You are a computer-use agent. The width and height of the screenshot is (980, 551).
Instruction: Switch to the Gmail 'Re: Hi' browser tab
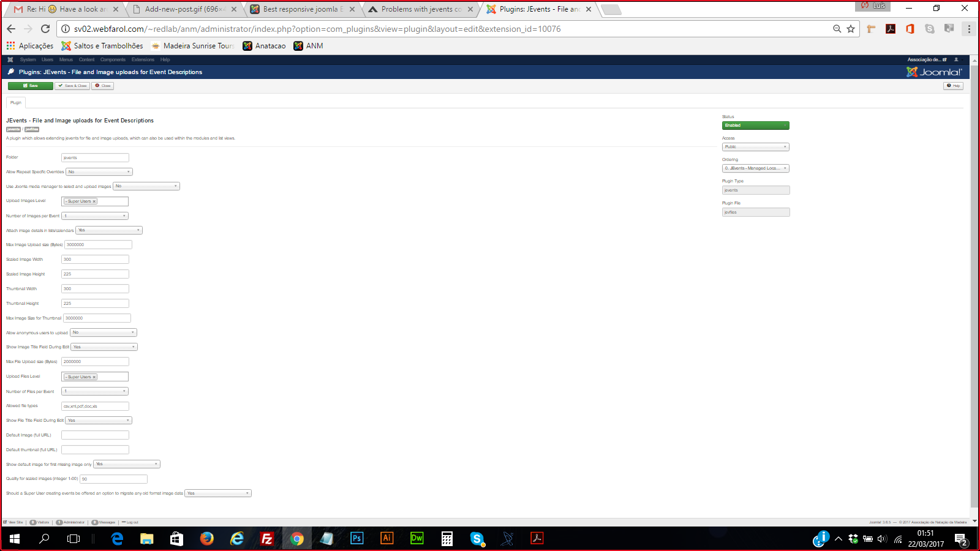pyautogui.click(x=66, y=9)
